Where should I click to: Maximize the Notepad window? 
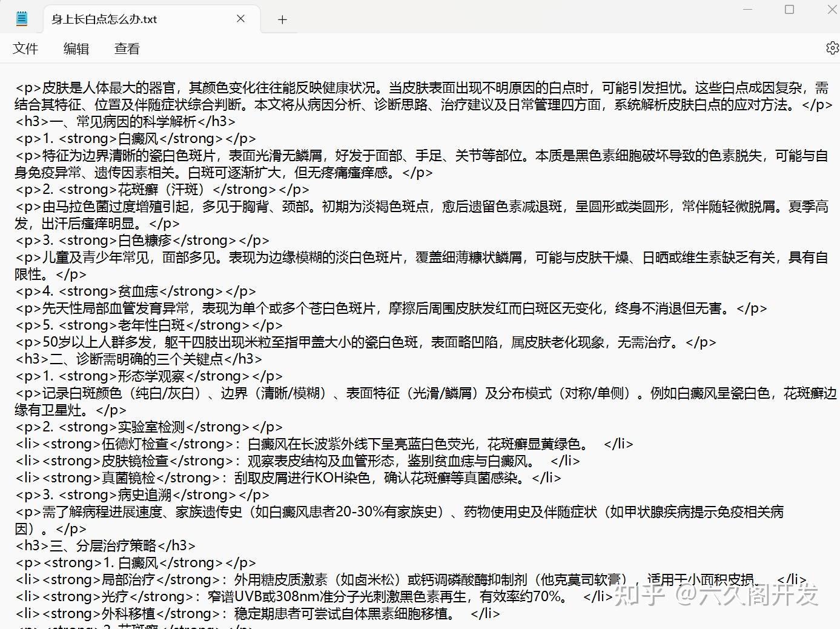(789, 10)
